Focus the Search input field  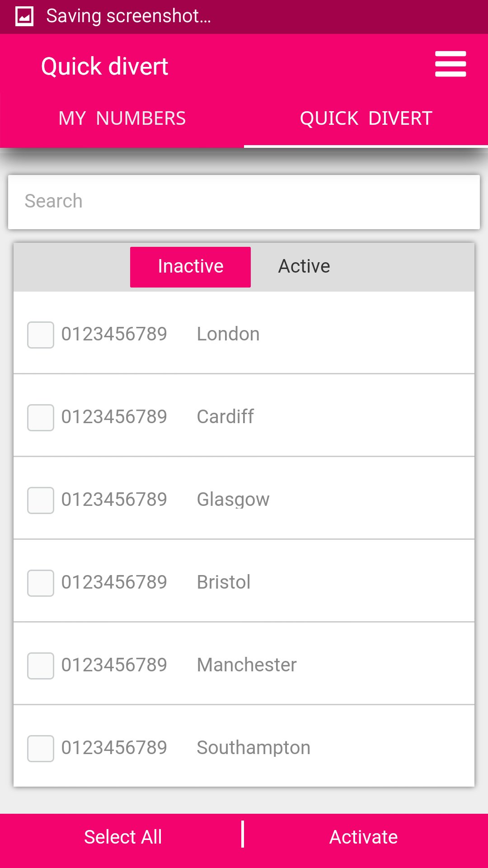(x=244, y=202)
